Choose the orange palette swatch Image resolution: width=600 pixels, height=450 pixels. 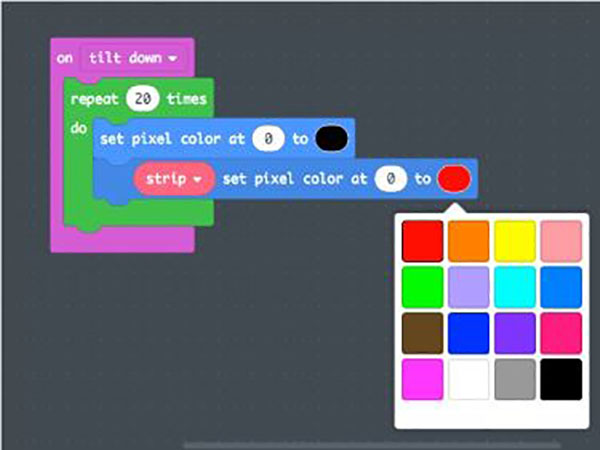[468, 241]
